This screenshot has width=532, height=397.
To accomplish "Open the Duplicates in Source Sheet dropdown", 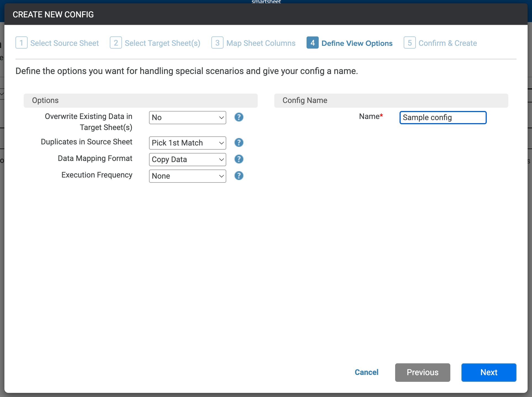I will (x=187, y=143).
